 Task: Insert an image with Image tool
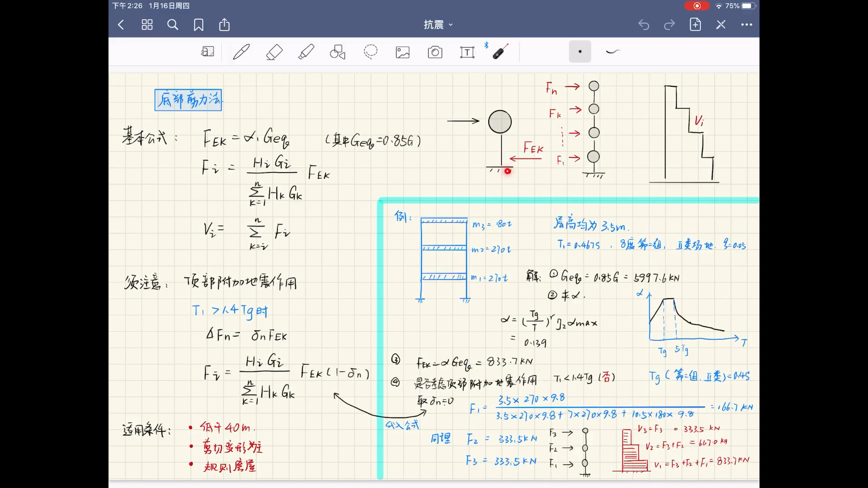(x=402, y=52)
